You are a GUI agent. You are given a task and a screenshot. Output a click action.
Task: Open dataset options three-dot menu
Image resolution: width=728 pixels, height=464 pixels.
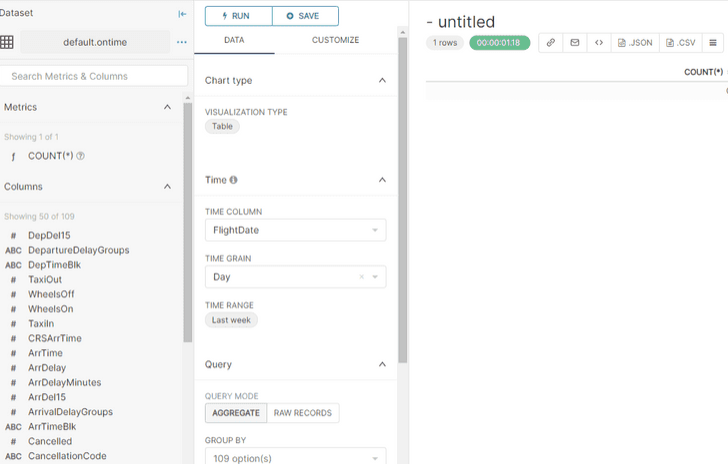[x=181, y=42]
